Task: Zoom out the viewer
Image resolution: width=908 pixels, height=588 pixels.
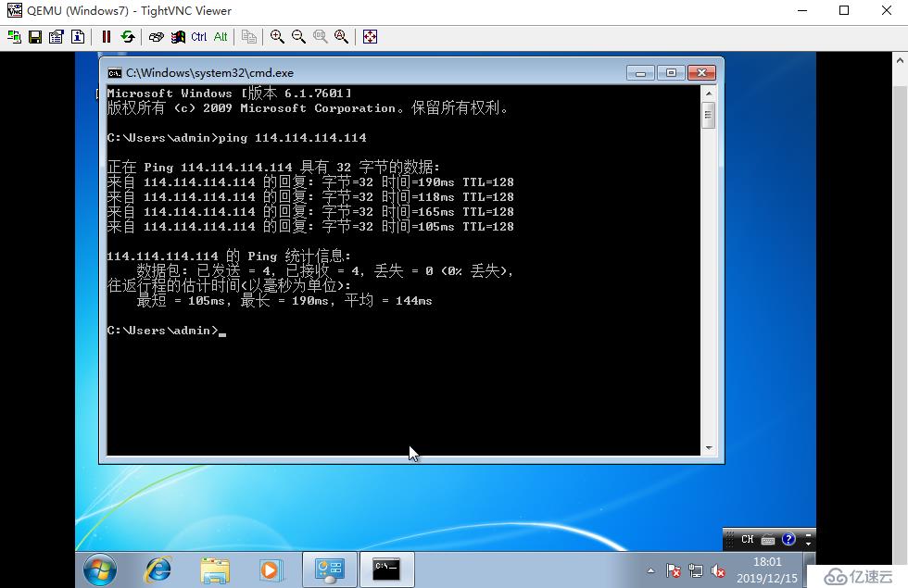Action: [x=298, y=37]
